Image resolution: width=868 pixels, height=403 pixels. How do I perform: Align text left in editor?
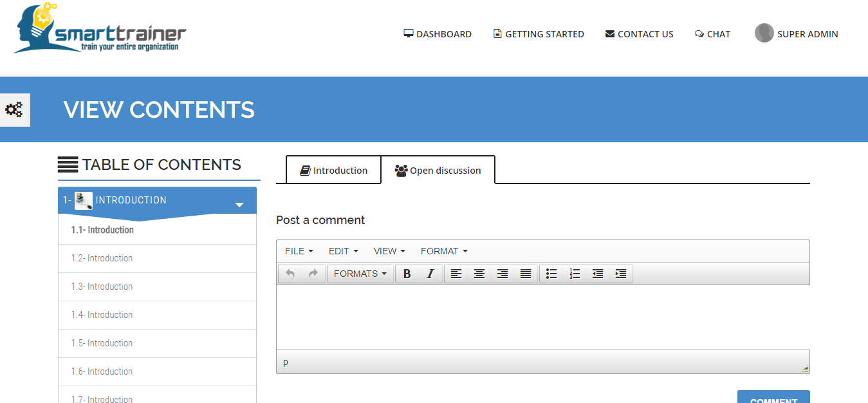pyautogui.click(x=456, y=274)
